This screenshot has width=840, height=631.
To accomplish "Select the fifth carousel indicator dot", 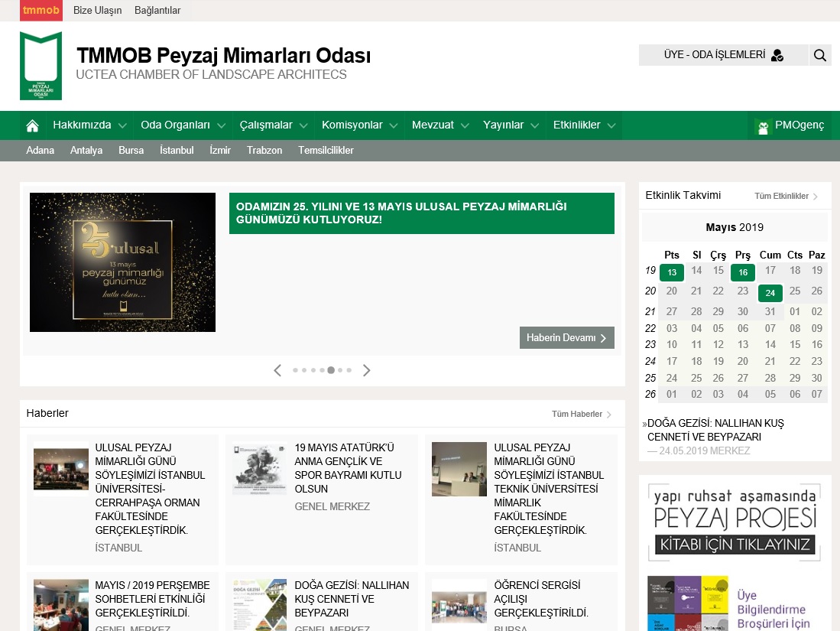I will (x=331, y=369).
